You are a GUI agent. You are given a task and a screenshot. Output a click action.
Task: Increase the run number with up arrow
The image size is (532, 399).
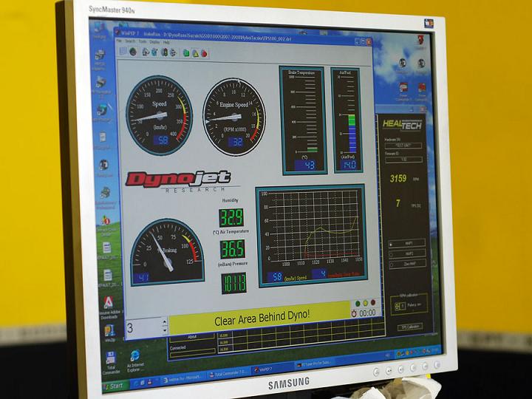165,321
